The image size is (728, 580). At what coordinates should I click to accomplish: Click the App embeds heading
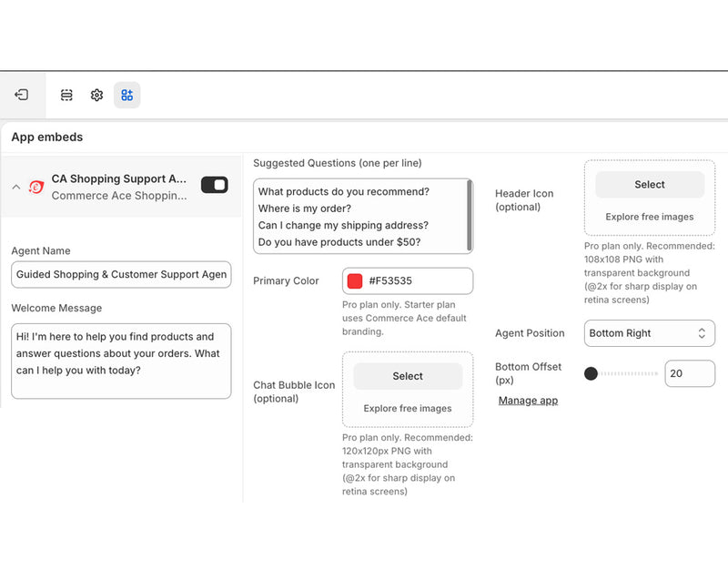pyautogui.click(x=47, y=137)
